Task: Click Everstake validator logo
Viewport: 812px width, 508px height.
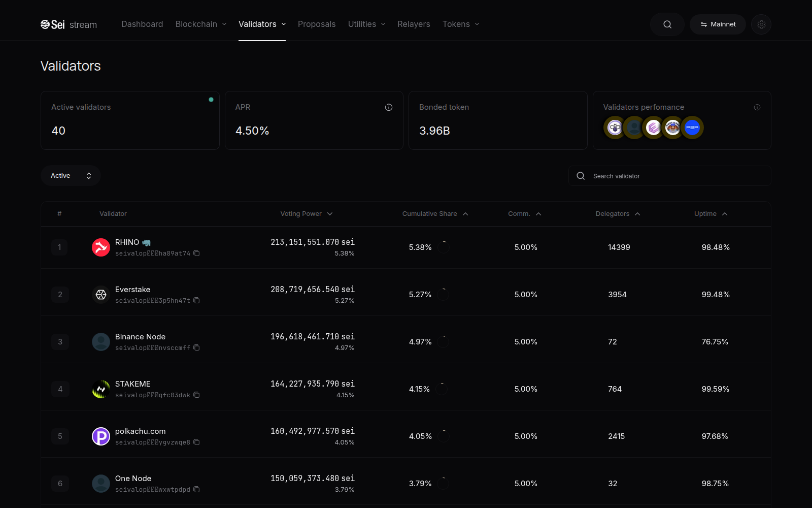Action: 101,295
